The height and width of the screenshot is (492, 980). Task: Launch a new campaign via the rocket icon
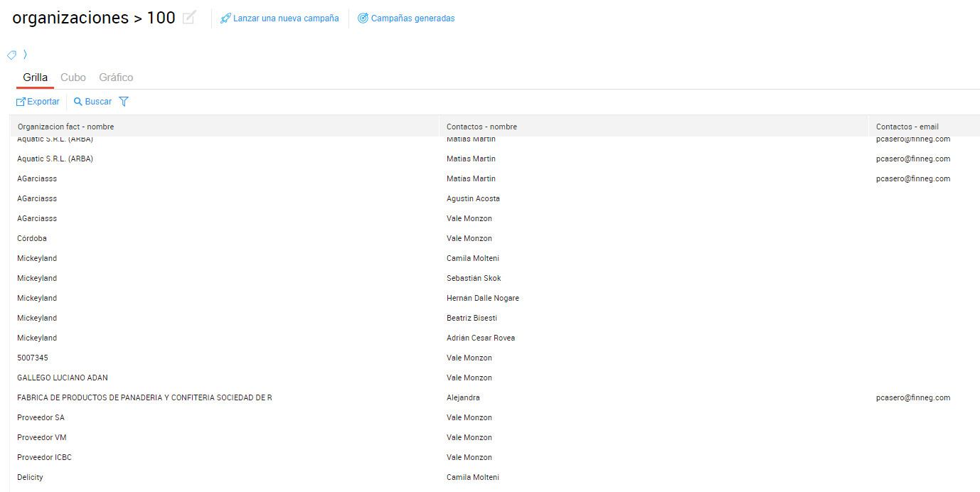pyautogui.click(x=226, y=18)
